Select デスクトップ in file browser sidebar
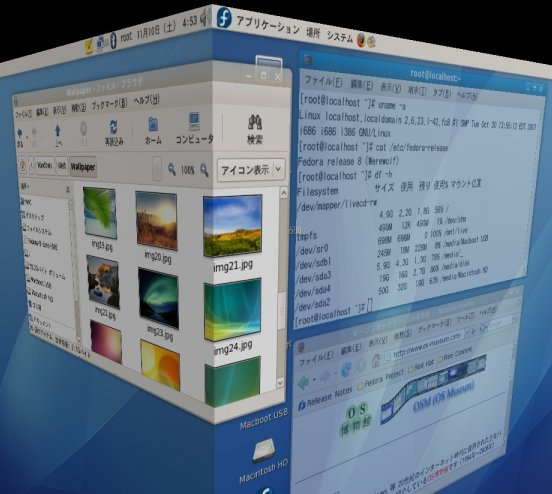 pyautogui.click(x=34, y=215)
